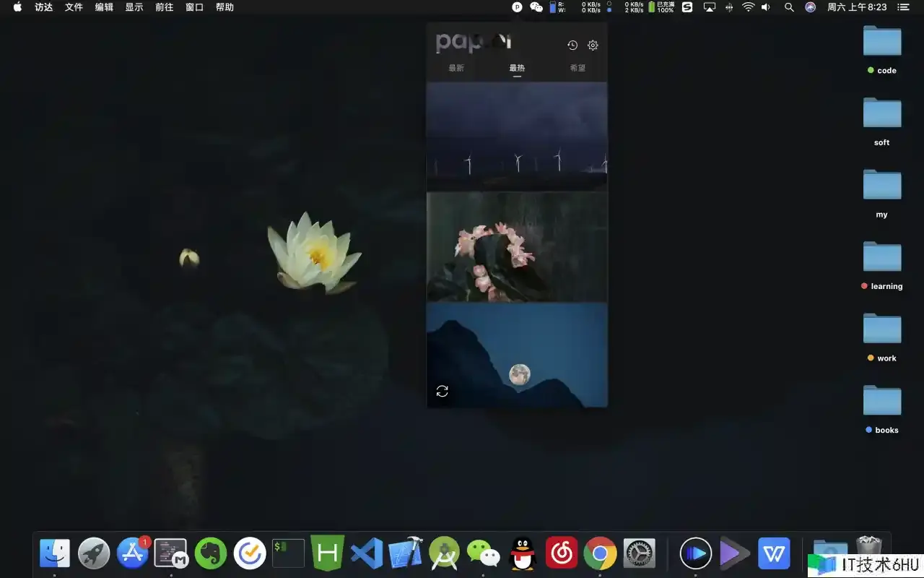Screen dimensions: 924x578
Task: Open Google Chrome from dock
Action: click(x=600, y=554)
